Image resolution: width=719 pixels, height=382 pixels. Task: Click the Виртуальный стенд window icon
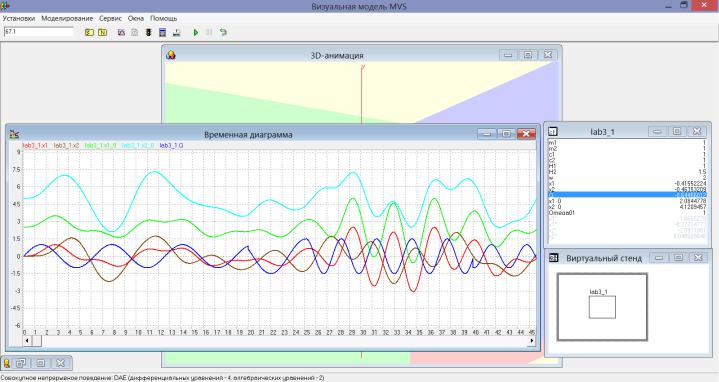click(x=553, y=258)
